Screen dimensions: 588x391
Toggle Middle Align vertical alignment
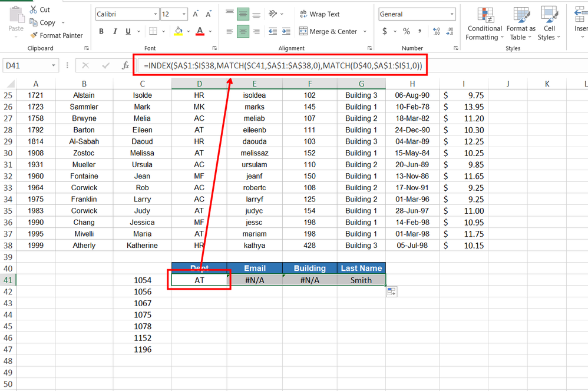[243, 14]
